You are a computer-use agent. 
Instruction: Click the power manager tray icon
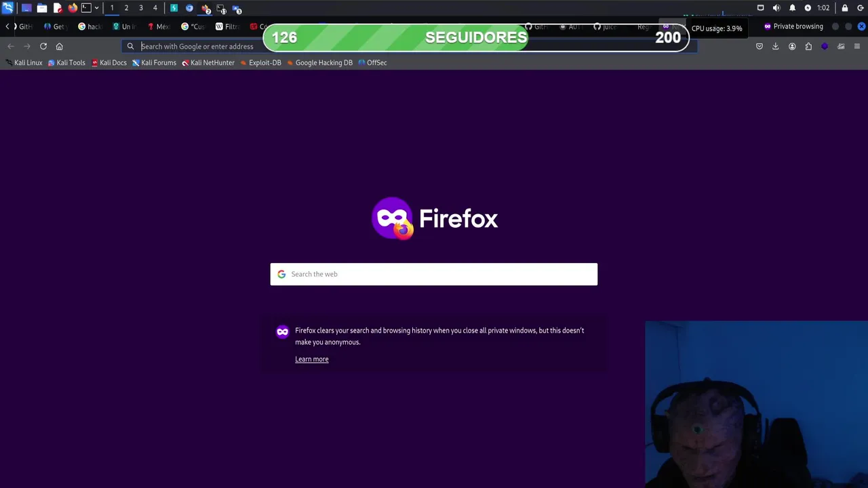(808, 8)
